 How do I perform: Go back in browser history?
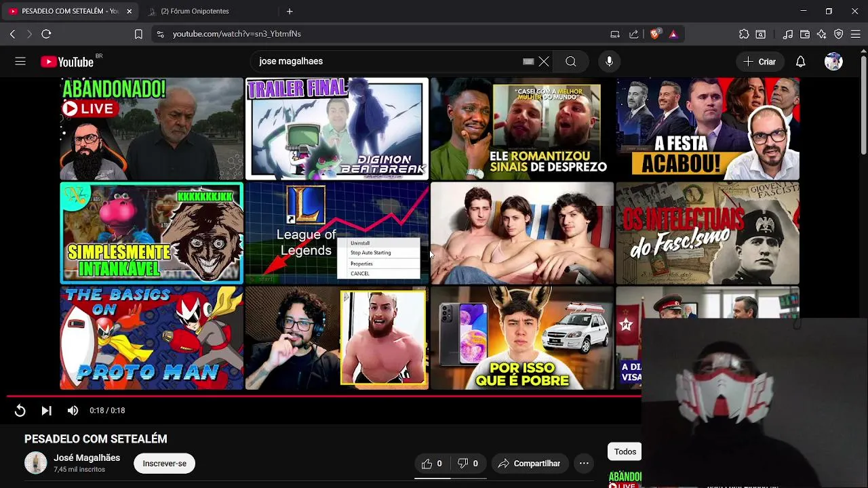[12, 34]
